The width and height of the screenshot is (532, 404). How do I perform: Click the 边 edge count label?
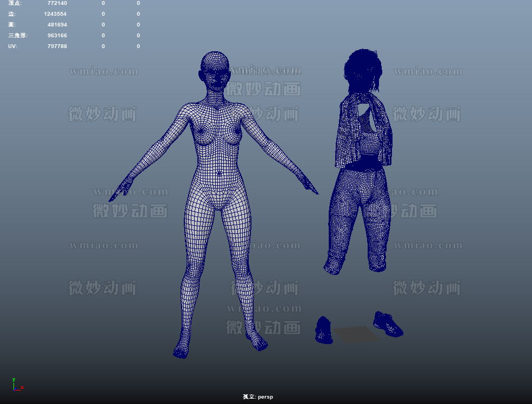pos(12,14)
